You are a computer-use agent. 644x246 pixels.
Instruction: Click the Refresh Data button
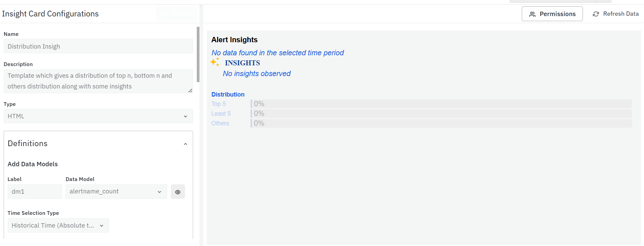click(616, 14)
